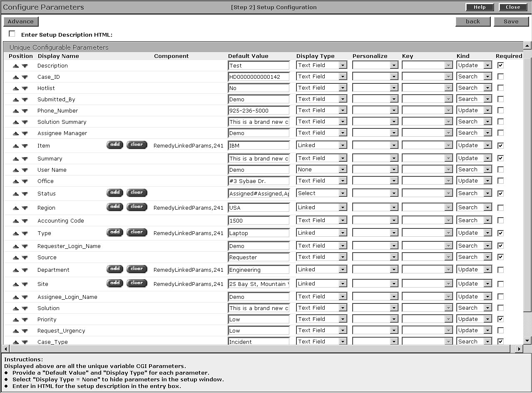Uncheck Required for the Description parameter
The width and height of the screenshot is (532, 393).
pos(500,65)
